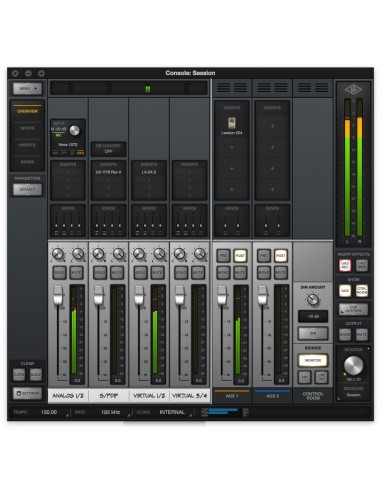The image size is (381, 492).
Task: Click the Analog 1/2 left pan knob
Action: [58, 254]
